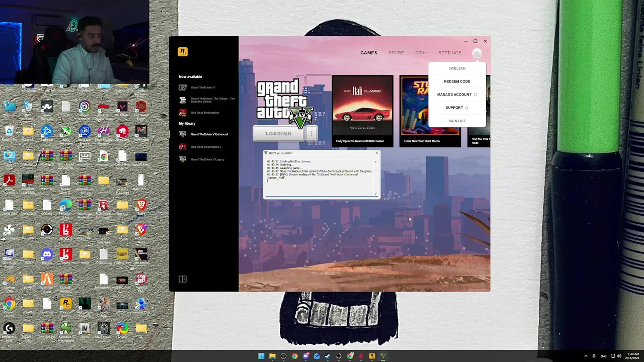This screenshot has width=644, height=362.
Task: Go to the SETTINGS tab
Action: (449, 53)
